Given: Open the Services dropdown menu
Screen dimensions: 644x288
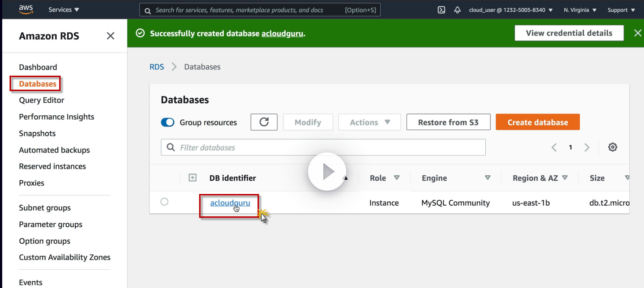Looking at the screenshot, I should coord(64,10).
